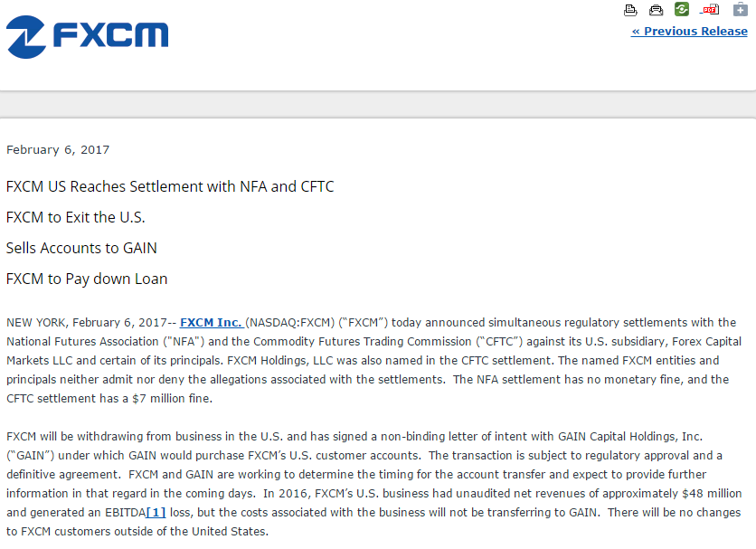This screenshot has height=549, width=756.
Task: Click the green RSS feed icon
Action: coord(682,9)
